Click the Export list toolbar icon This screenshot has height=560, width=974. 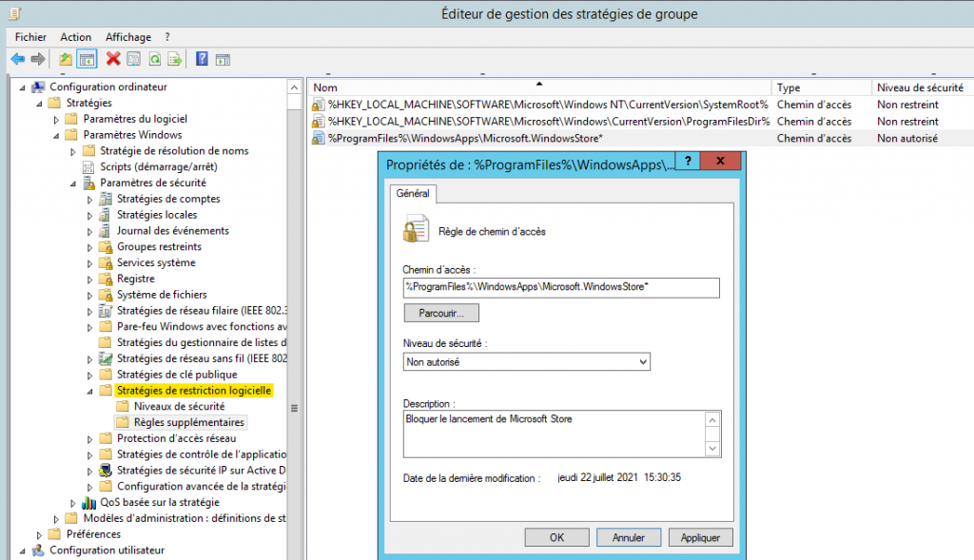point(175,59)
